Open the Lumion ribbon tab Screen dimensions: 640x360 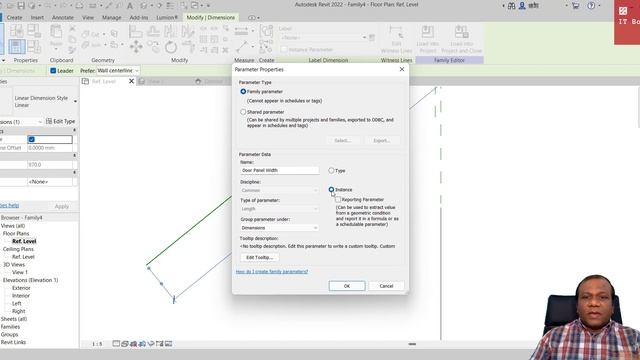(167, 18)
